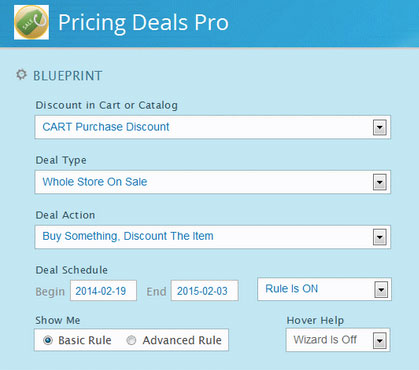Click the Blueprint gear icon

tap(21, 75)
